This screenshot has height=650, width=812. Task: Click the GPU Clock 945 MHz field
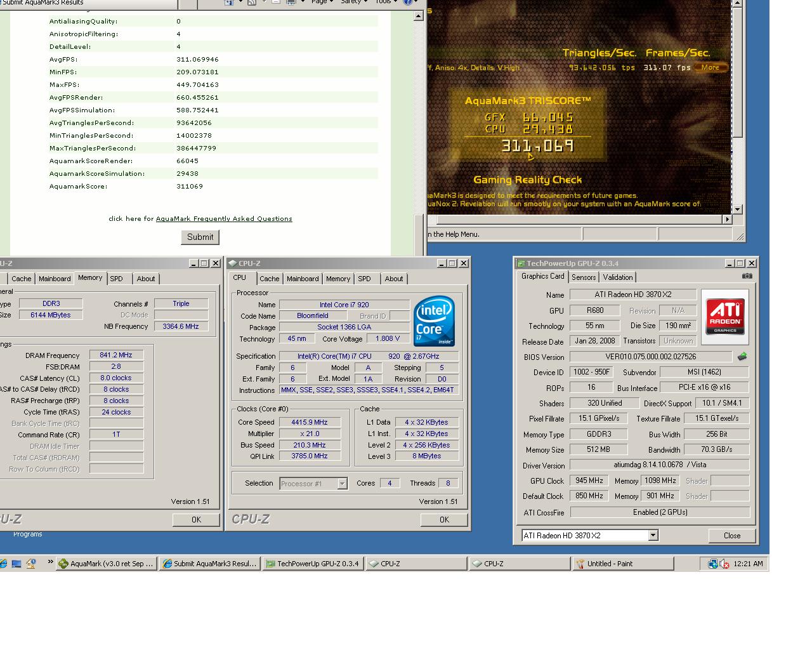click(x=589, y=481)
